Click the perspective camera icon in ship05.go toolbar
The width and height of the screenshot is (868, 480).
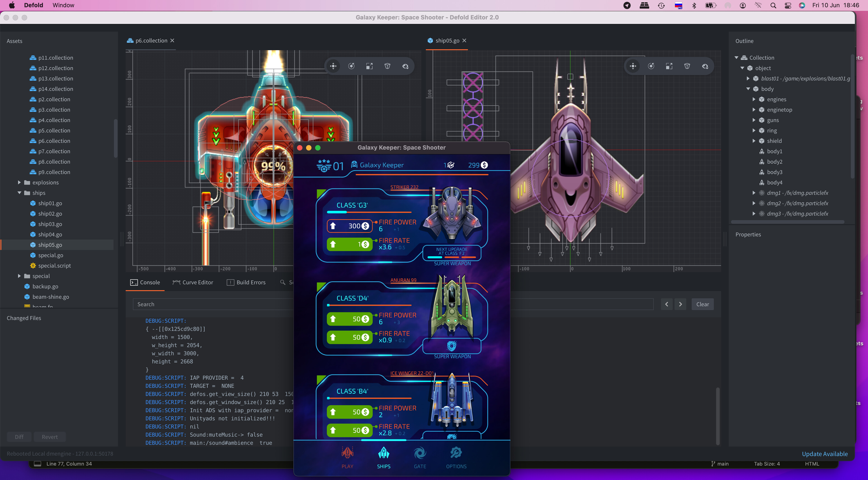tap(687, 66)
